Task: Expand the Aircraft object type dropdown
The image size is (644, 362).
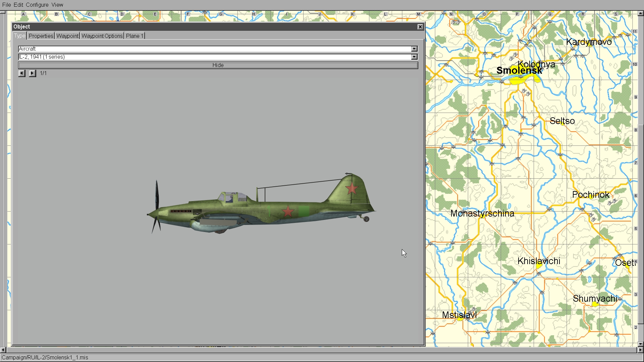Action: point(414,49)
